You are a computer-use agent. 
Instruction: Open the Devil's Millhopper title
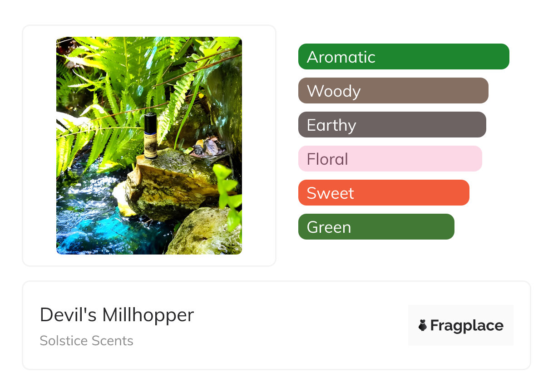click(x=117, y=315)
